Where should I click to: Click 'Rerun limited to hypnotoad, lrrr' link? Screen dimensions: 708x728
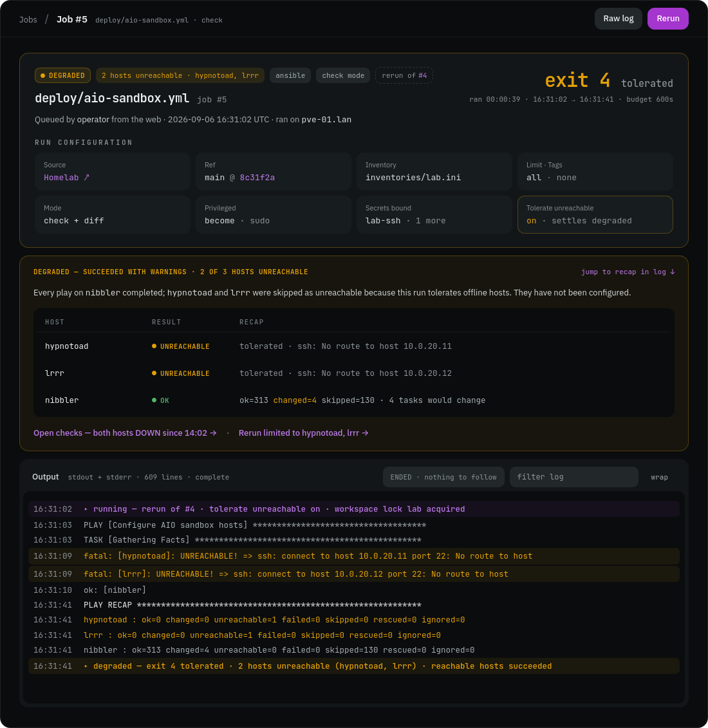click(304, 433)
